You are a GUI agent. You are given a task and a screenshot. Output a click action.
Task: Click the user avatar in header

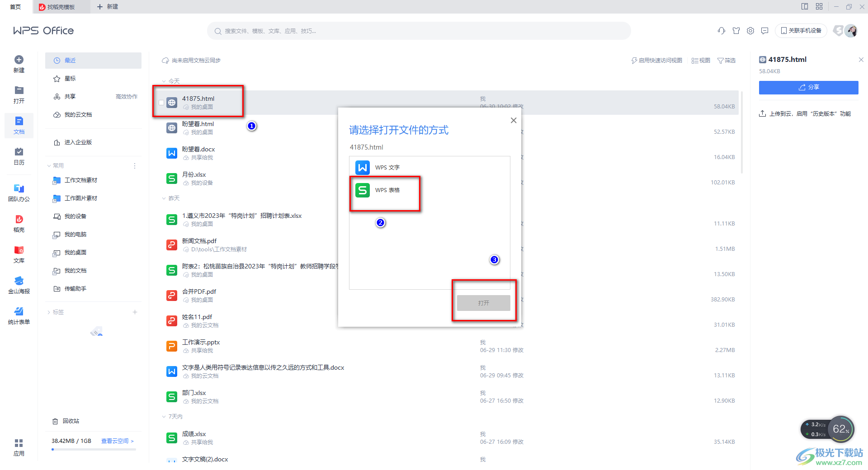pyautogui.click(x=852, y=31)
